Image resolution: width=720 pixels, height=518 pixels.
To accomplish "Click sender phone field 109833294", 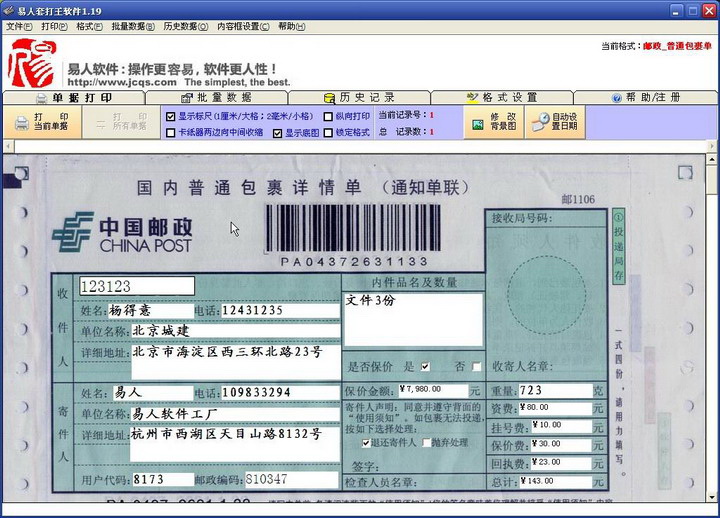I will coord(281,393).
